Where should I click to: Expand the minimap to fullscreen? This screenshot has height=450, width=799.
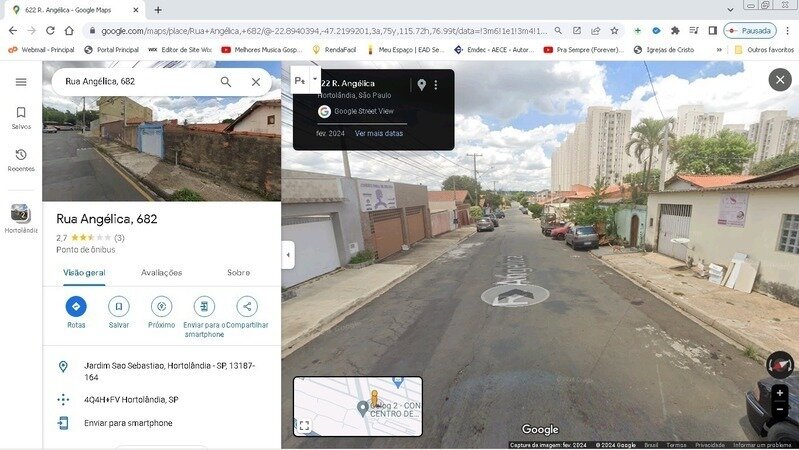click(x=305, y=425)
